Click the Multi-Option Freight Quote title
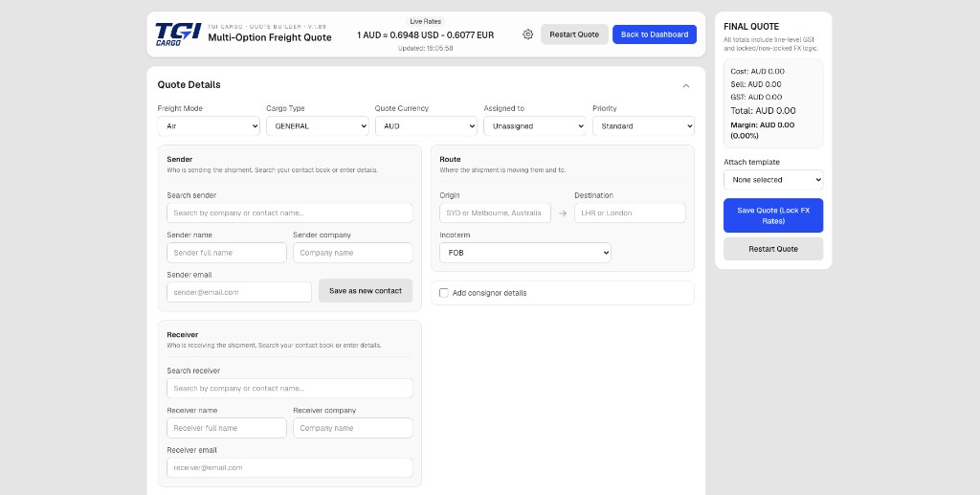 pos(269,37)
